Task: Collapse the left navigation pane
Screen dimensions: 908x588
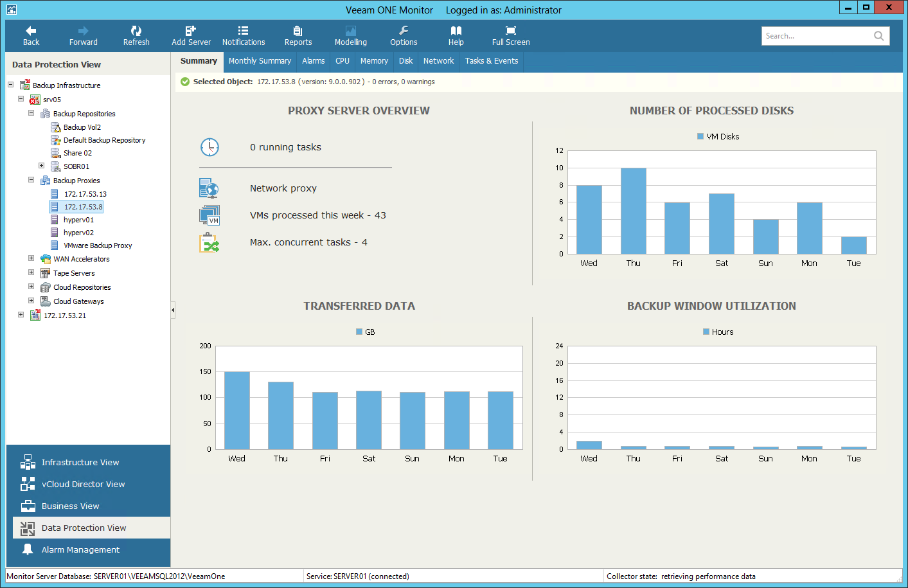Action: coord(173,310)
